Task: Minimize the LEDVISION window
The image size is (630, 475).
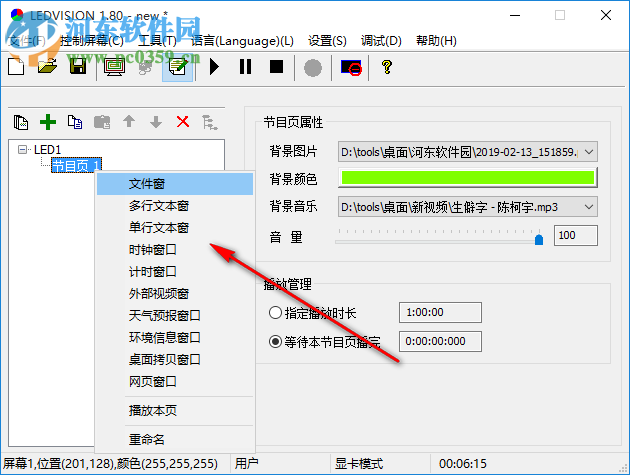Action: [515, 15]
